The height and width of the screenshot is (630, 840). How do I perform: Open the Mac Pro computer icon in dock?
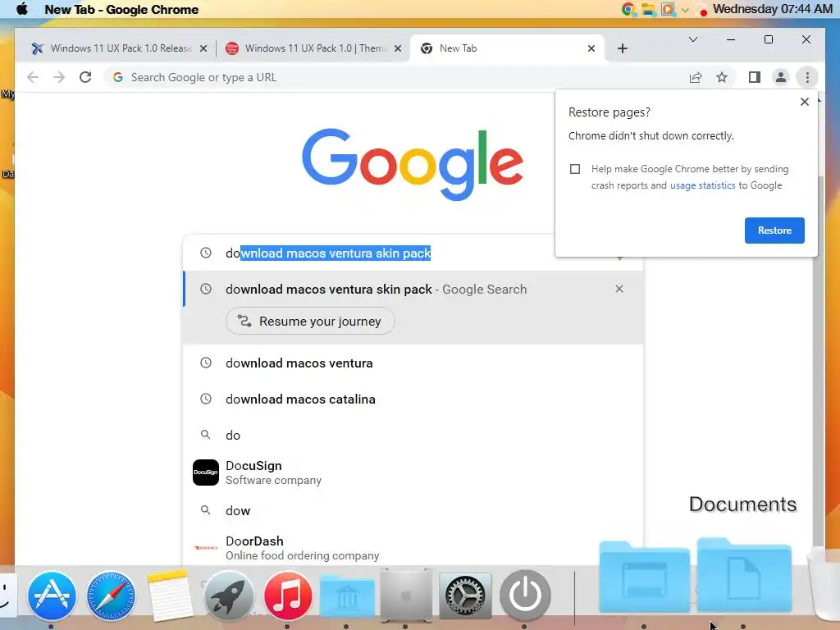405,596
